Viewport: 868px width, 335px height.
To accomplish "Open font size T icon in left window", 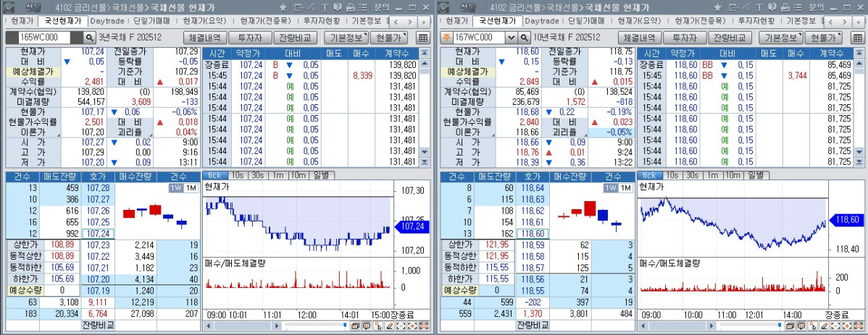I will coord(325,8).
